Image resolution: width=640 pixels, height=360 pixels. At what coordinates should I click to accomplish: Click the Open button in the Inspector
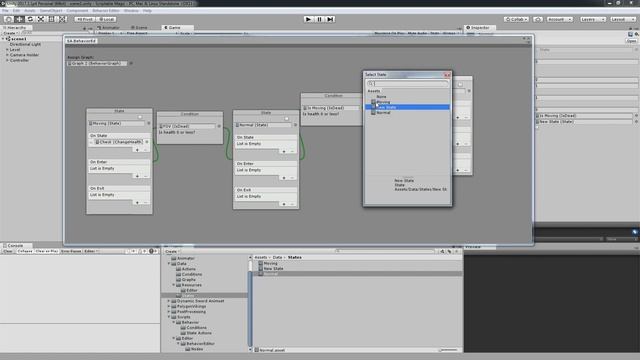click(x=631, y=41)
